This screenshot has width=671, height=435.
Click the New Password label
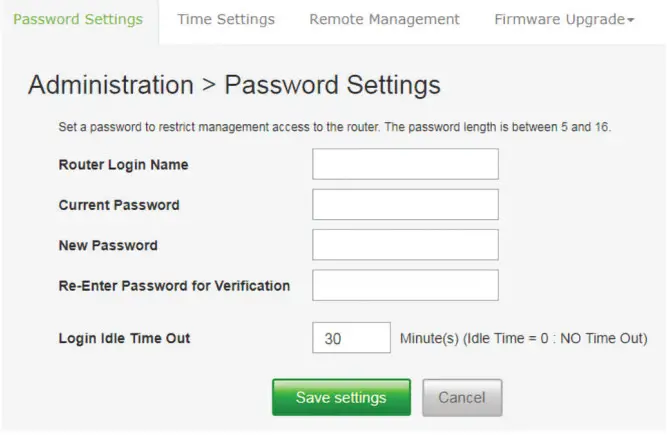coord(108,245)
